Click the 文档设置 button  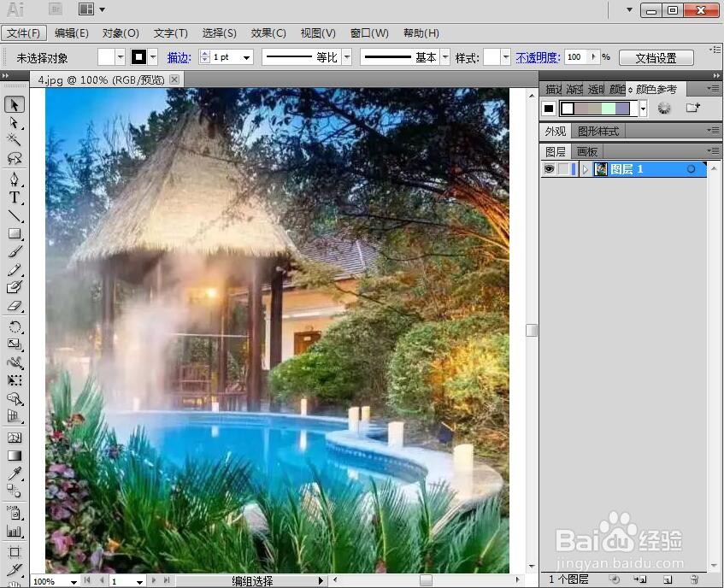656,58
